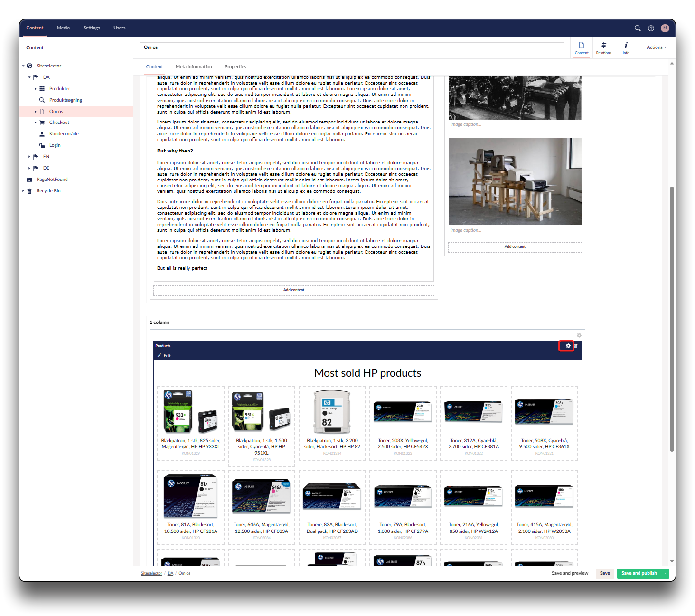
Task: Switch to the Settings section
Action: pos(92,28)
